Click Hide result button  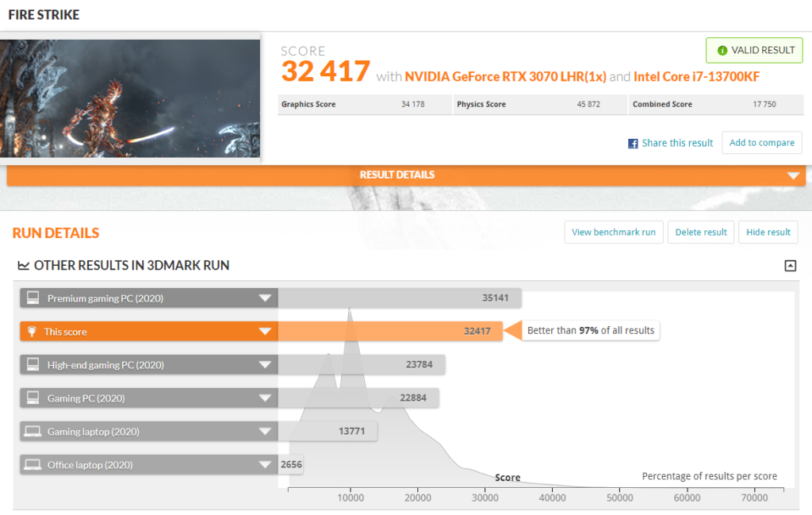(x=768, y=233)
